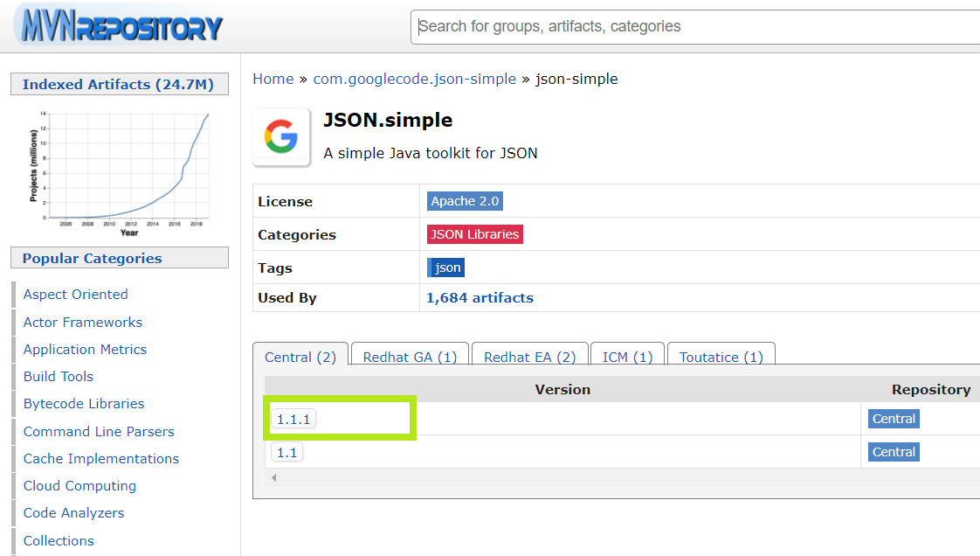Open the Actor Frameworks category

(83, 322)
